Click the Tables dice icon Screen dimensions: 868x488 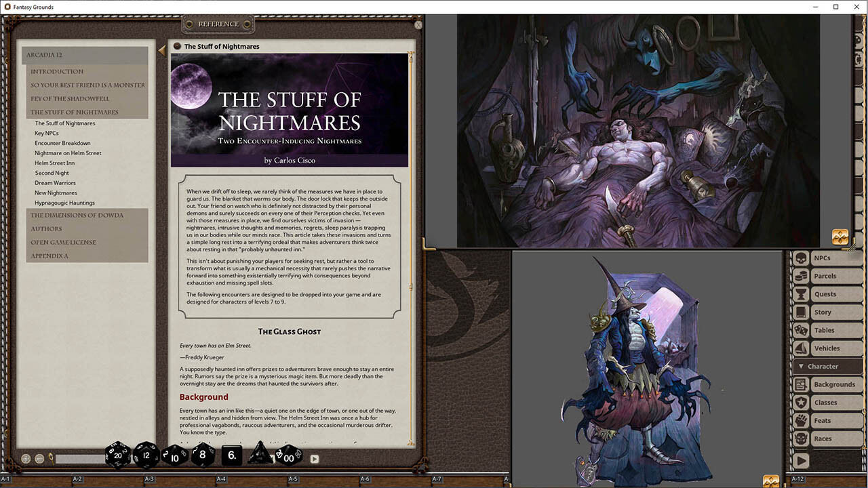801,331
